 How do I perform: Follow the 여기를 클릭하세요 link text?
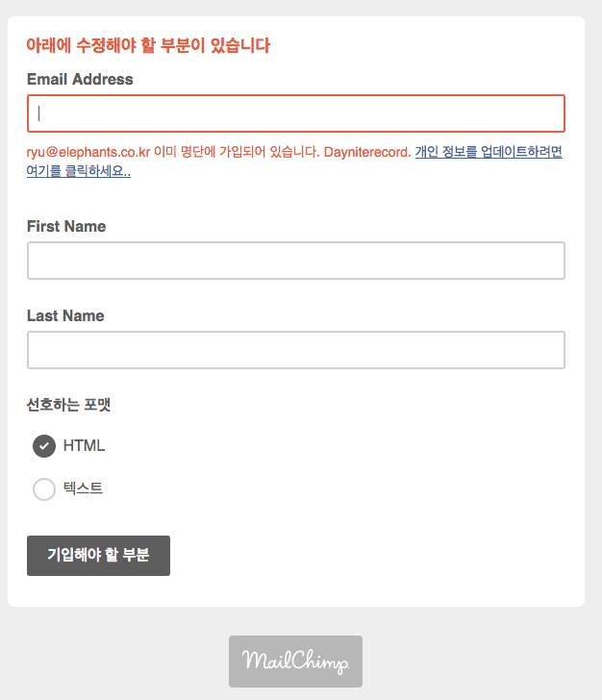tap(79, 170)
